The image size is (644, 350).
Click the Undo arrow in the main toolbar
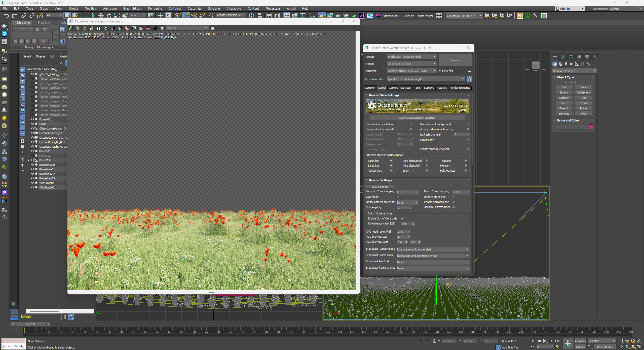click(6, 16)
